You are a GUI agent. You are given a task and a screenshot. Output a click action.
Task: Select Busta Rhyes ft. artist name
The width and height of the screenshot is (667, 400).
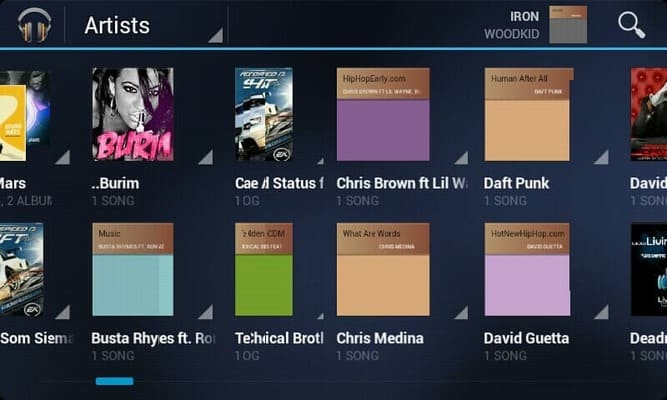coord(153,338)
